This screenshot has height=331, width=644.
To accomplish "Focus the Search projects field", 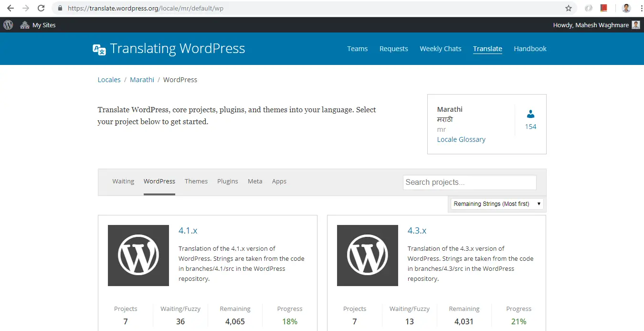I will pos(470,182).
